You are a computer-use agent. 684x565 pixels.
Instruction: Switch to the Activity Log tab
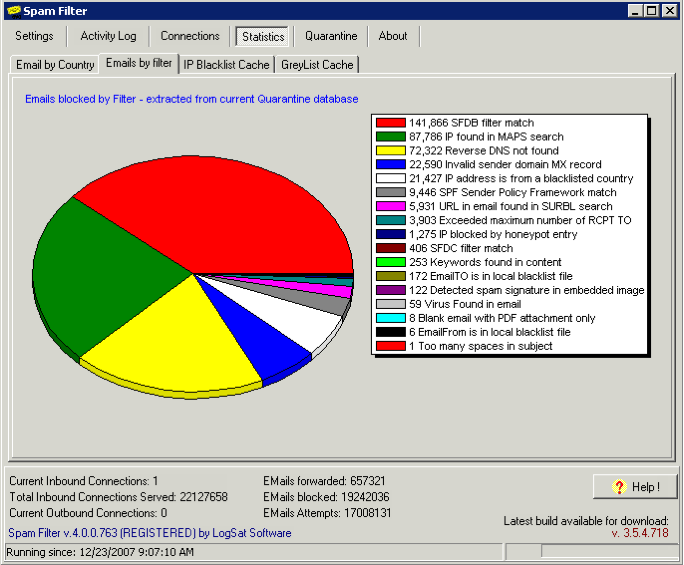coord(108,36)
